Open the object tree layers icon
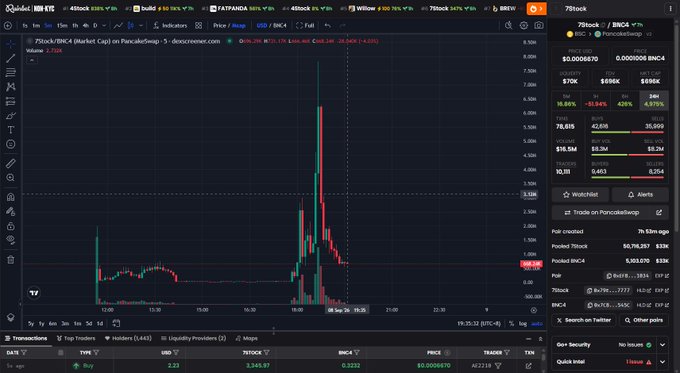680x373 pixels. [10, 317]
